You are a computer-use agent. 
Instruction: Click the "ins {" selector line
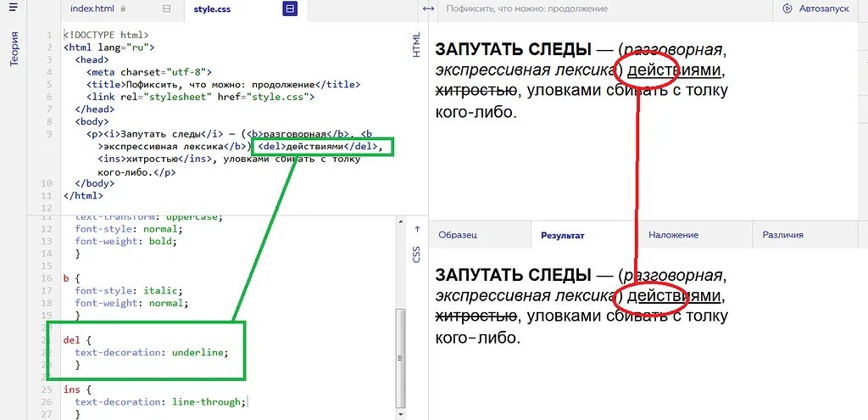coord(78,389)
